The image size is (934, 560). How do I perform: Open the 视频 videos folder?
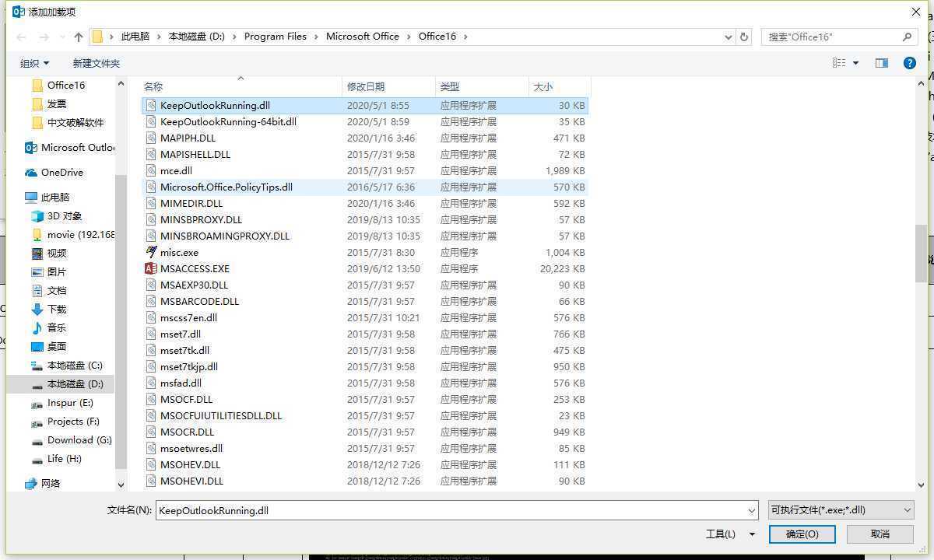coord(49,253)
